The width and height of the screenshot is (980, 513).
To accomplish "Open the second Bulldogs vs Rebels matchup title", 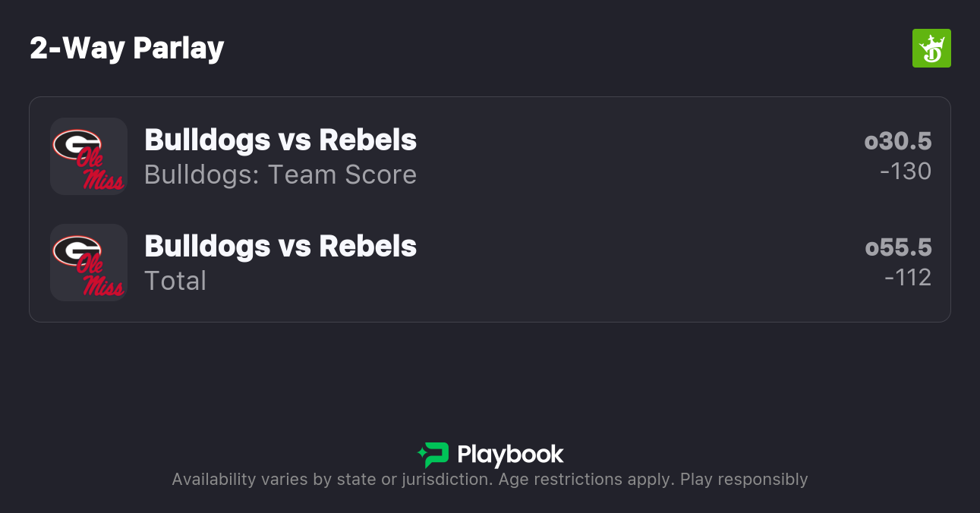I will coord(280,247).
